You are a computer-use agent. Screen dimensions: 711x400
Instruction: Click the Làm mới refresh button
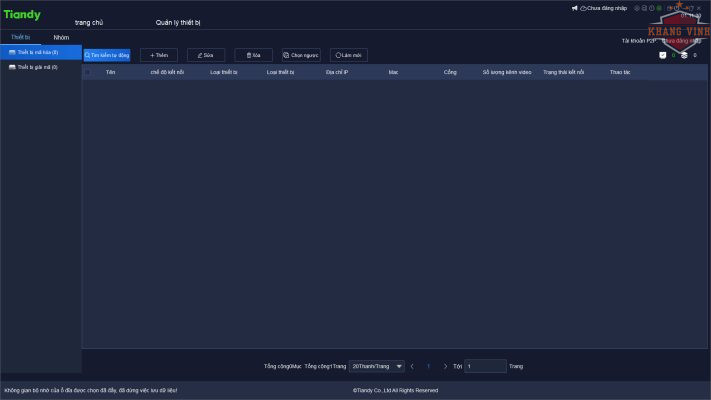coord(349,55)
